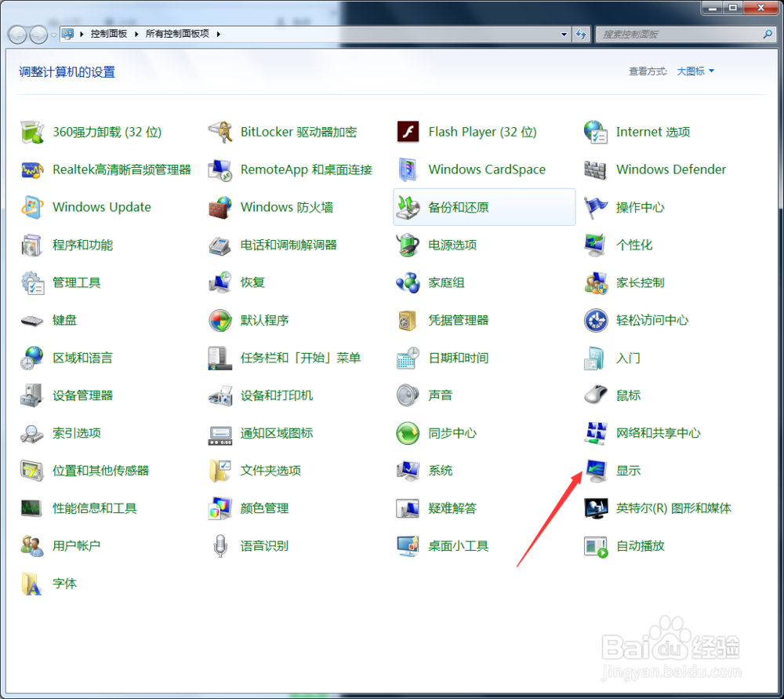Screen dimensions: 784x699
Task: Click the 索引选项 link
Action: [77, 433]
